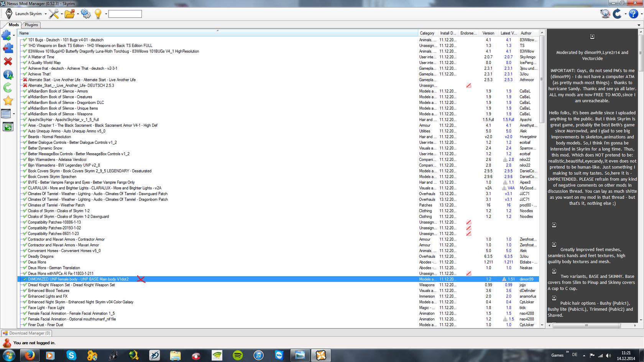Toggle red X status on Alternate_Start DEUTSCH 2.5.3
The height and width of the screenshot is (362, 644).
tap(25, 85)
